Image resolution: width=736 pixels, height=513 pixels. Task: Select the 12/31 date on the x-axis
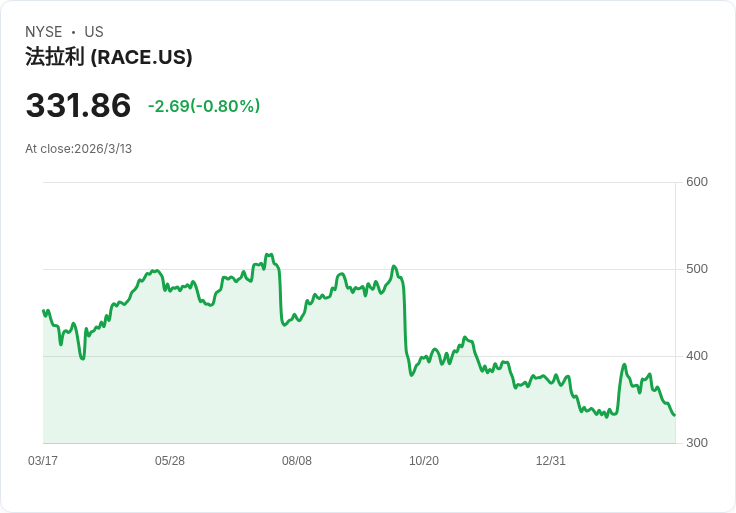(551, 461)
